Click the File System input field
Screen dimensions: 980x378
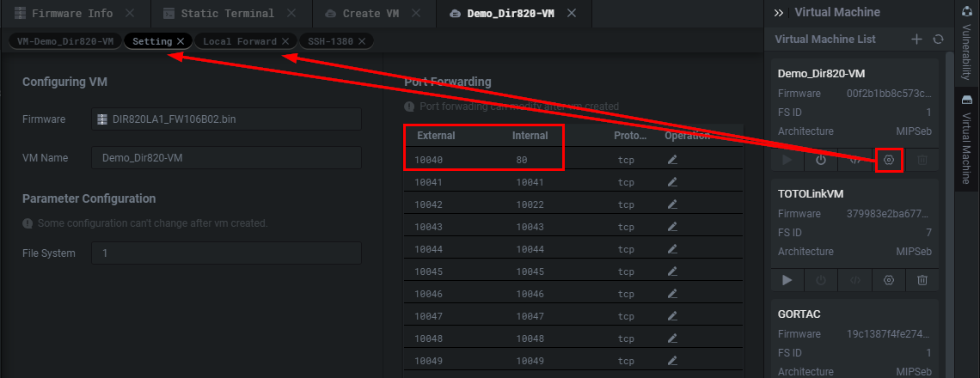coord(226,253)
